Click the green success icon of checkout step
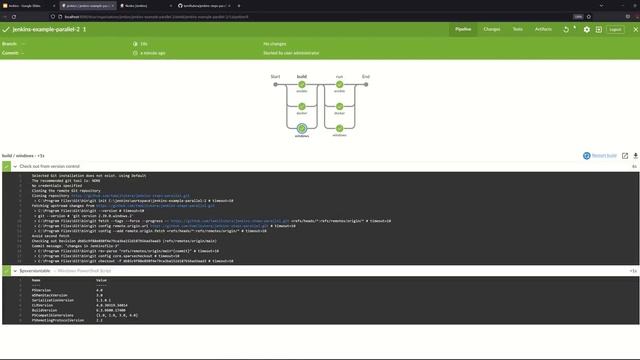The height and width of the screenshot is (360, 640). point(7,167)
